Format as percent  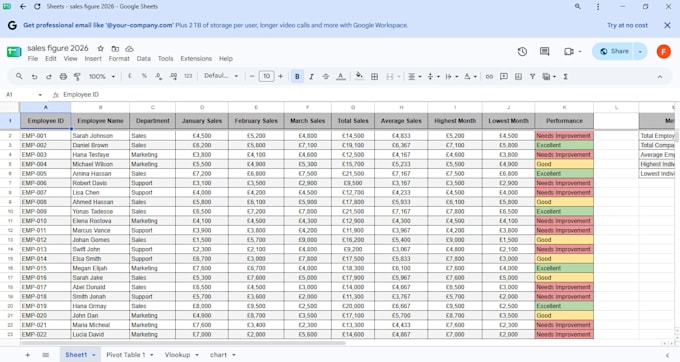pyautogui.click(x=144, y=76)
